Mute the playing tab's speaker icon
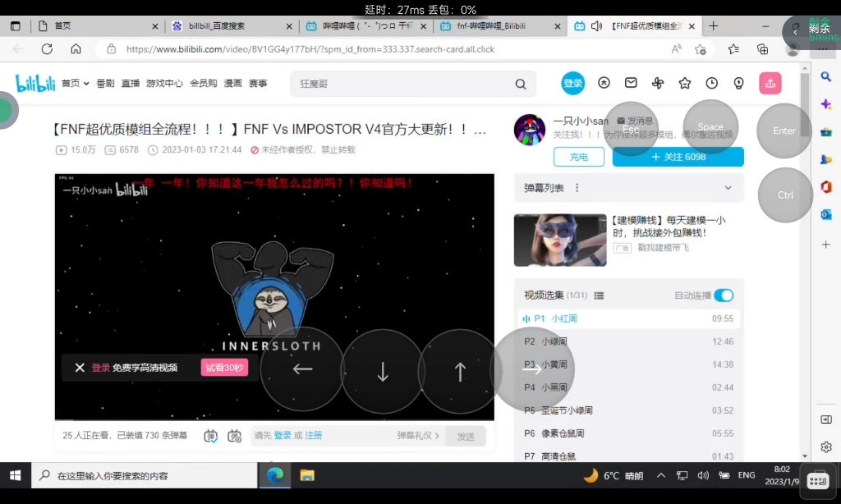 pyautogui.click(x=596, y=25)
